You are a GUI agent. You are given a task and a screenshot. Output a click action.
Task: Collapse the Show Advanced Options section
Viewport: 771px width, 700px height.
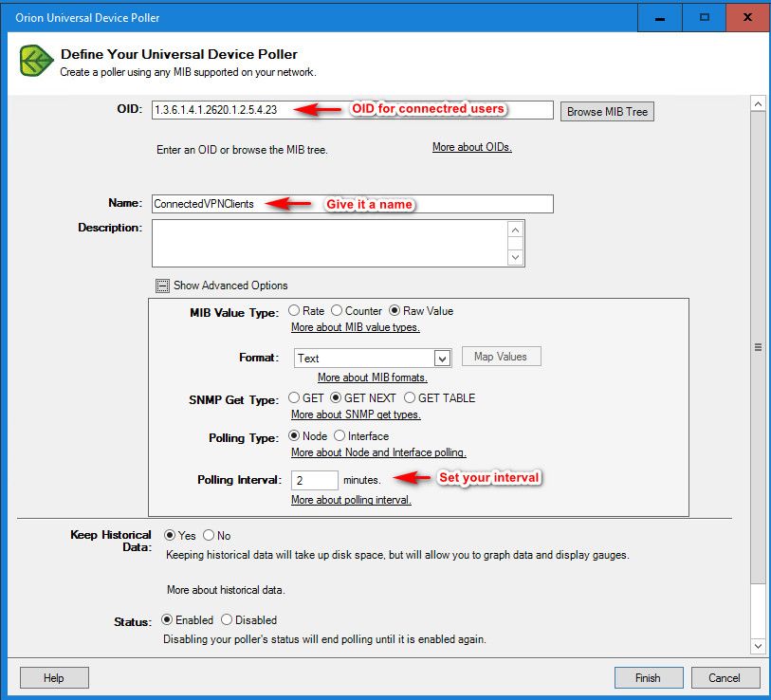coord(162,286)
